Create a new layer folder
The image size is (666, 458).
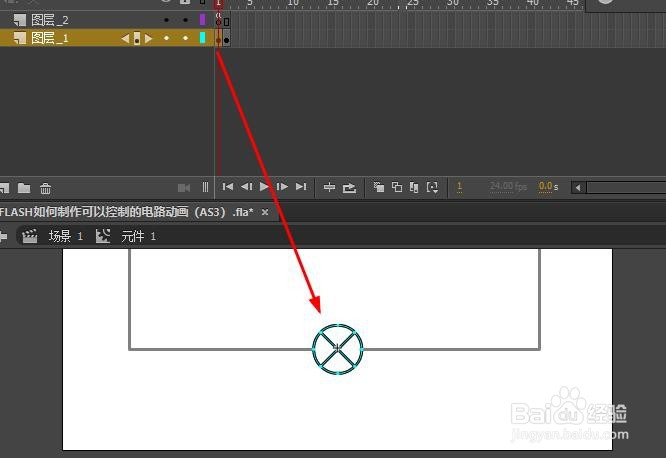point(24,188)
